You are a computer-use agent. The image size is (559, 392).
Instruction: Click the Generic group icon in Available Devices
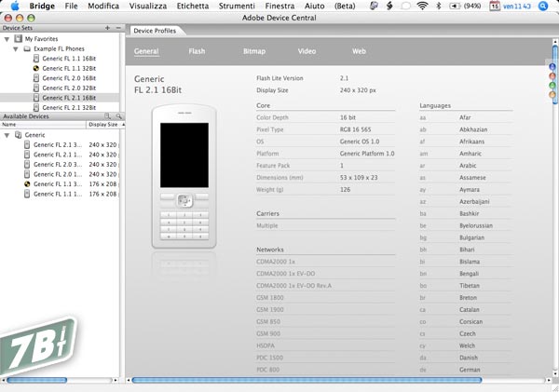click(19, 135)
